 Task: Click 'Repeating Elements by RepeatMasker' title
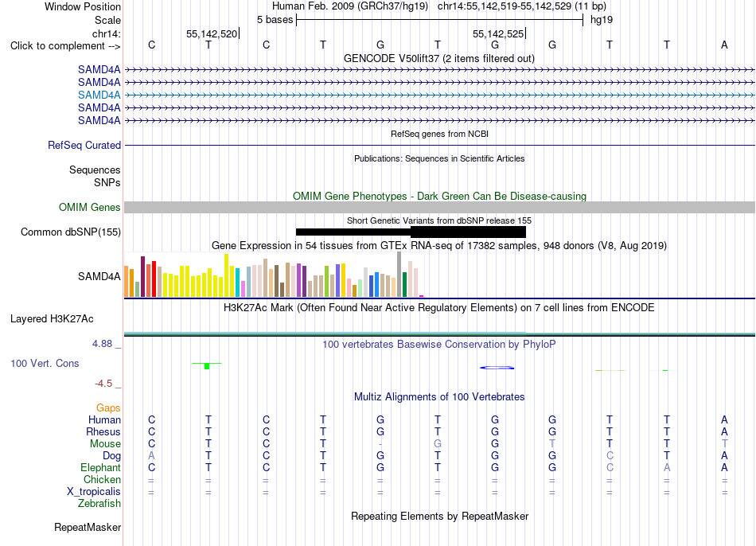(x=440, y=516)
